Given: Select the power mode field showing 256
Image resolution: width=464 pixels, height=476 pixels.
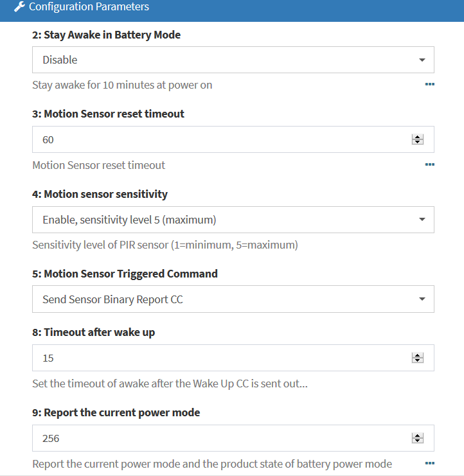Looking at the screenshot, I should [x=219, y=438].
